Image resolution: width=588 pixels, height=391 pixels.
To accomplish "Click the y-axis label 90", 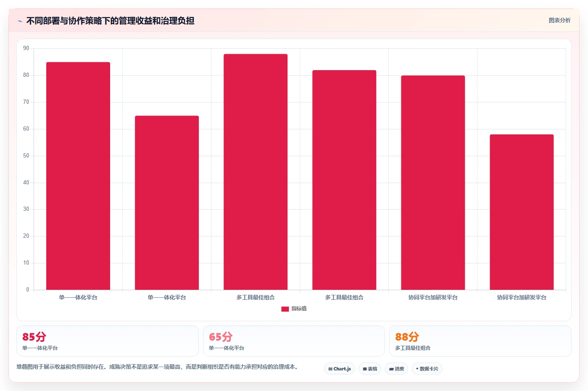I will tap(26, 48).
